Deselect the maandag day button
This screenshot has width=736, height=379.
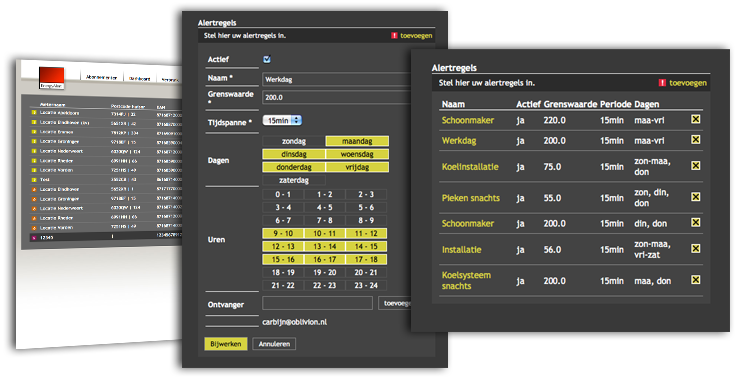tap(357, 141)
